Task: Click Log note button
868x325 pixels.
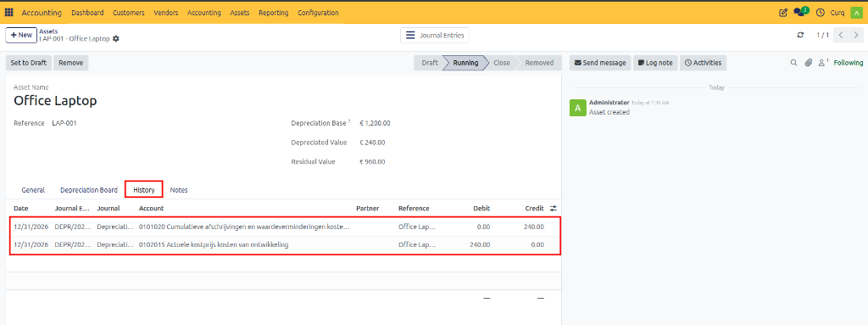Action: pyautogui.click(x=655, y=63)
